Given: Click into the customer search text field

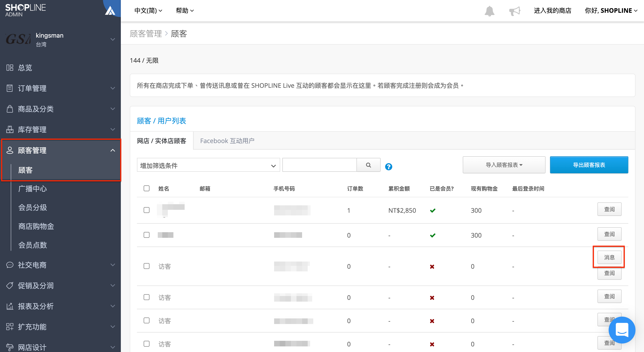Looking at the screenshot, I should tap(320, 165).
